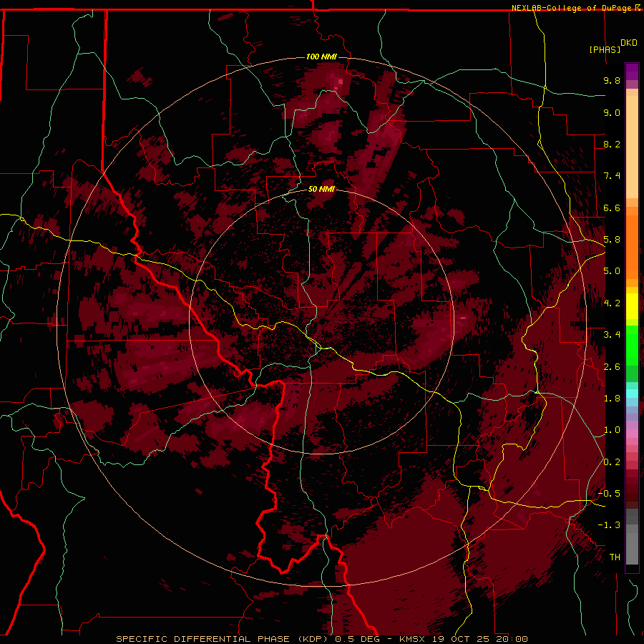This screenshot has height=644, width=644.
Task: Click the 50 NMI range ring label
Action: (x=321, y=189)
